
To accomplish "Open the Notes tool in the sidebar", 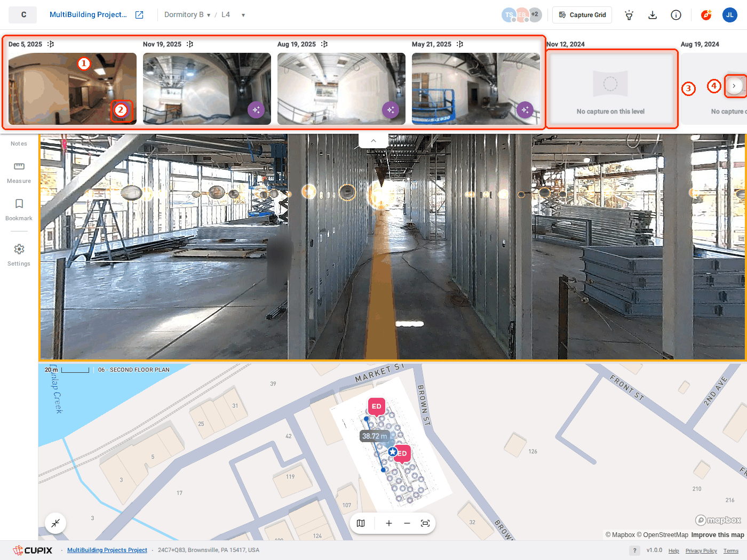I will 19,143.
